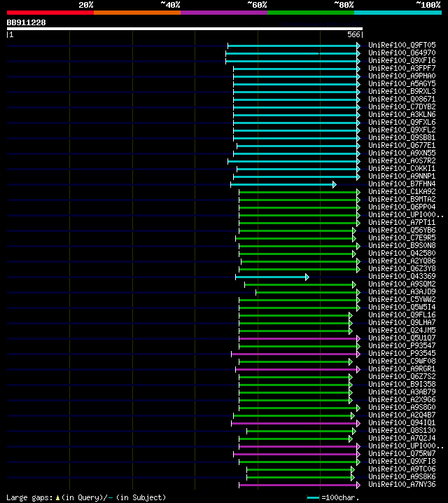Select the UniRef100_C9WF08 entry
The width and height of the screenshot is (448, 503).
click(402, 361)
